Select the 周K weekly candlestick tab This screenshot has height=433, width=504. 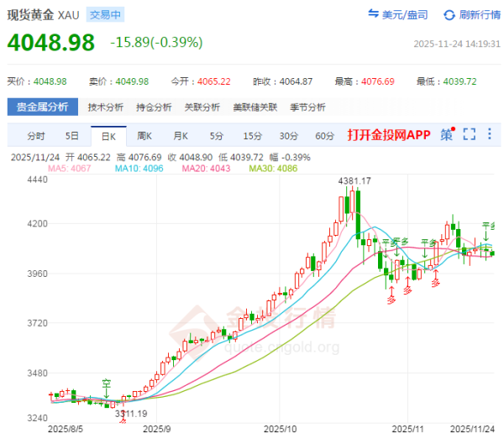(x=144, y=136)
